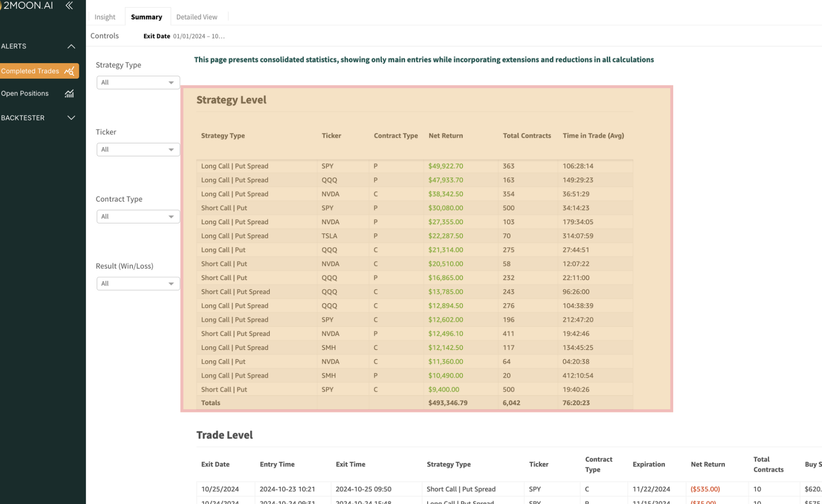Switch to the Insight tab
The height and width of the screenshot is (504, 822).
(105, 17)
